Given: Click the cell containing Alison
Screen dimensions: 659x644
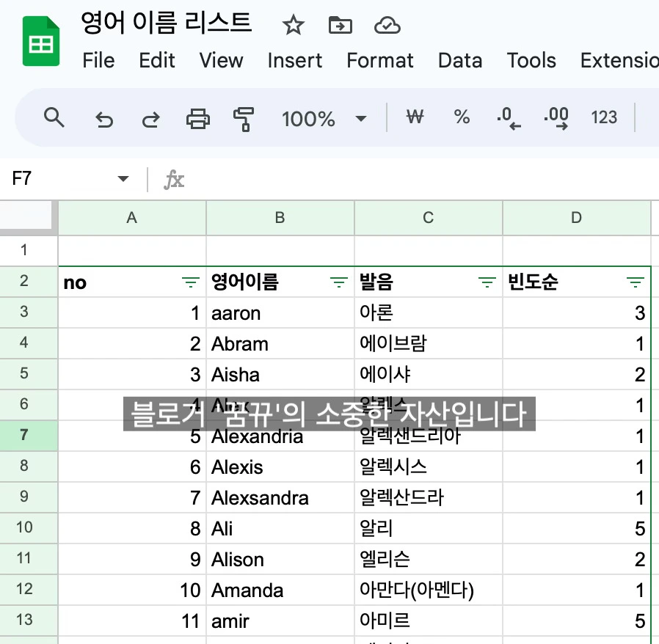Looking at the screenshot, I should [x=280, y=559].
